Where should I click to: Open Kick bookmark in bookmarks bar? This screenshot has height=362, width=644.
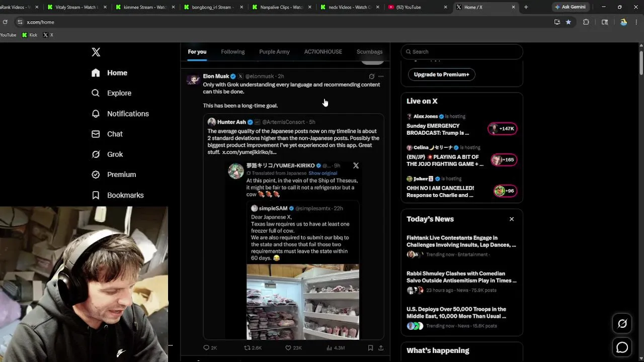coord(30,35)
